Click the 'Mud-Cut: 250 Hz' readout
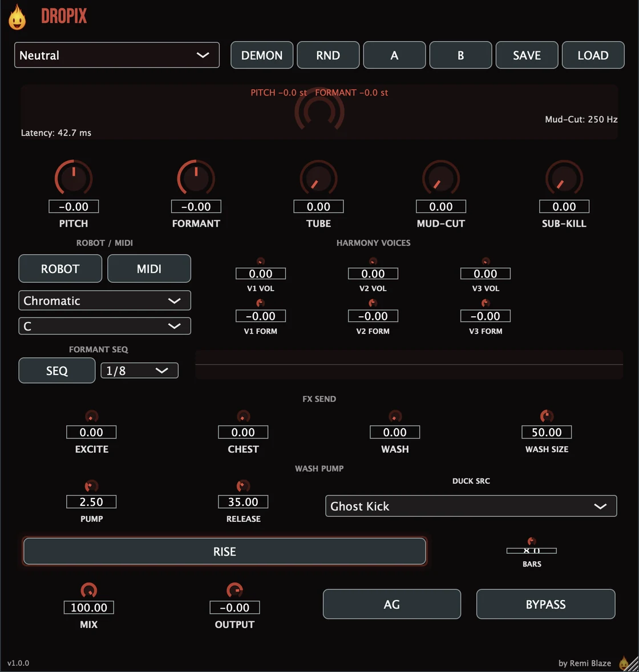The height and width of the screenshot is (672, 639). 581,119
